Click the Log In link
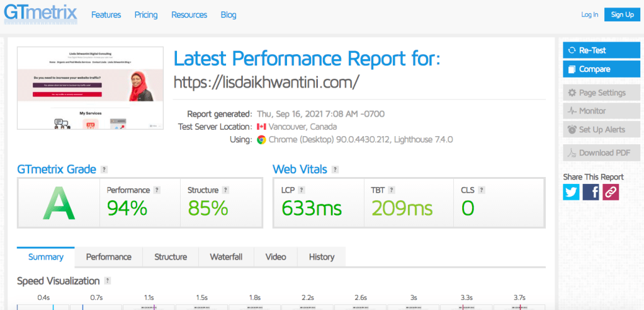The width and height of the screenshot is (644, 310). 590,14
